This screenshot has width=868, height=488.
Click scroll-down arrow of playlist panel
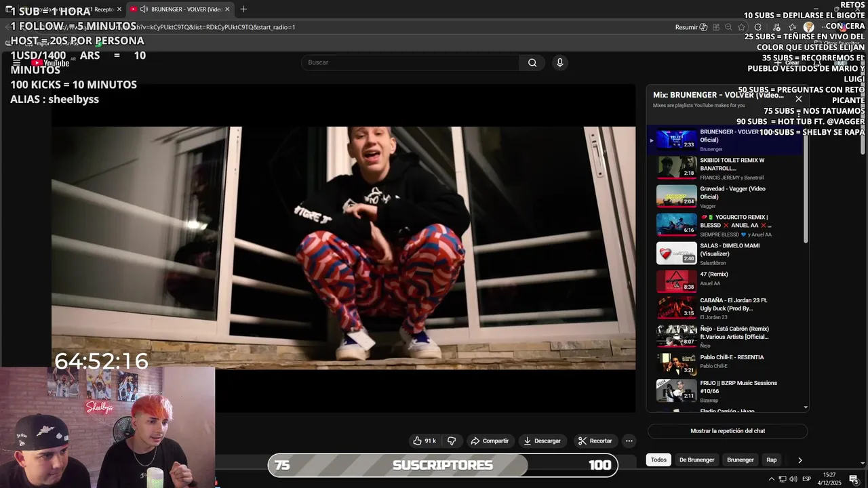[806, 407]
